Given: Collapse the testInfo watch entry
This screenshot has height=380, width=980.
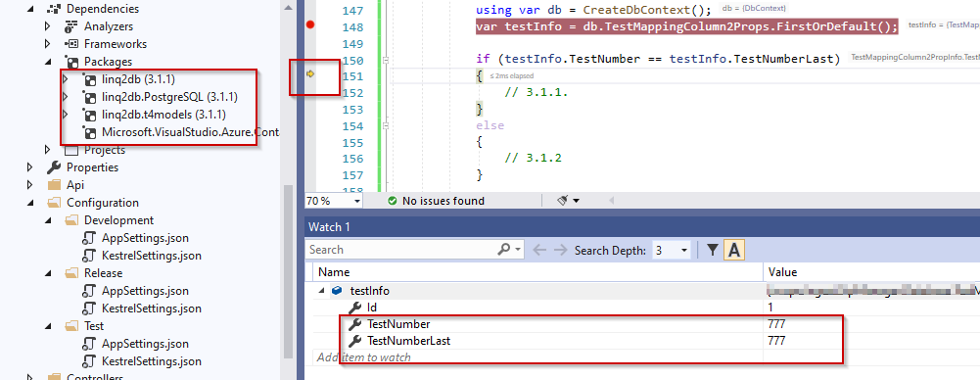Looking at the screenshot, I should [x=322, y=291].
